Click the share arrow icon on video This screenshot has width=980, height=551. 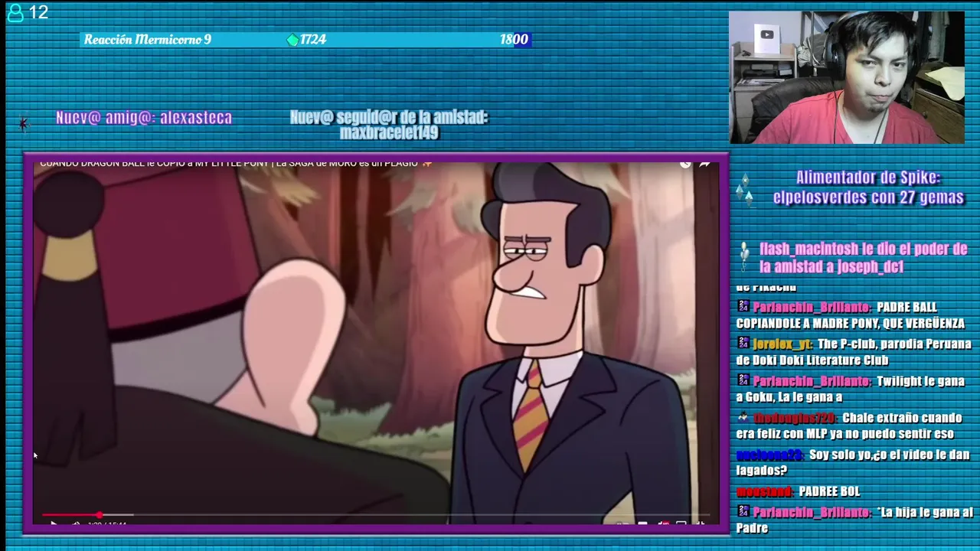tap(704, 163)
